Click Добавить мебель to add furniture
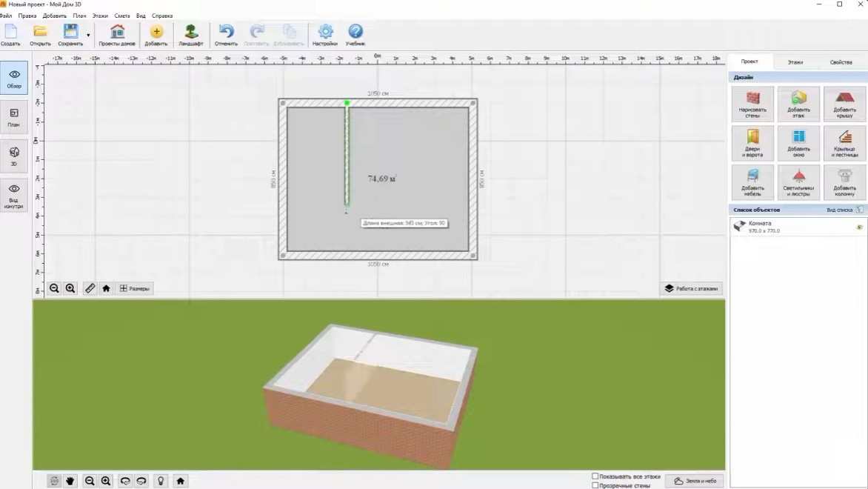The image size is (868, 489). [x=752, y=183]
